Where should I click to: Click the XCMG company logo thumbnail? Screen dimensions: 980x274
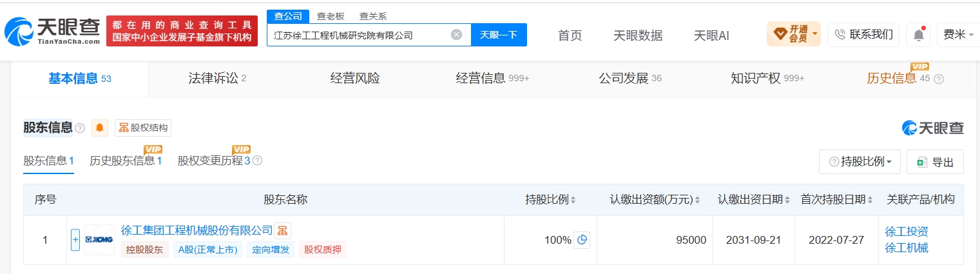pos(99,240)
